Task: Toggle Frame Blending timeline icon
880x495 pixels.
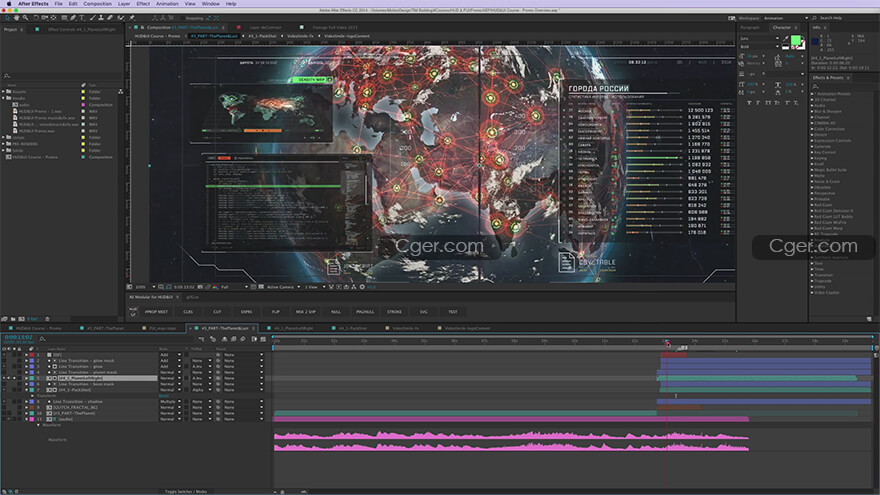Action: click(233, 339)
